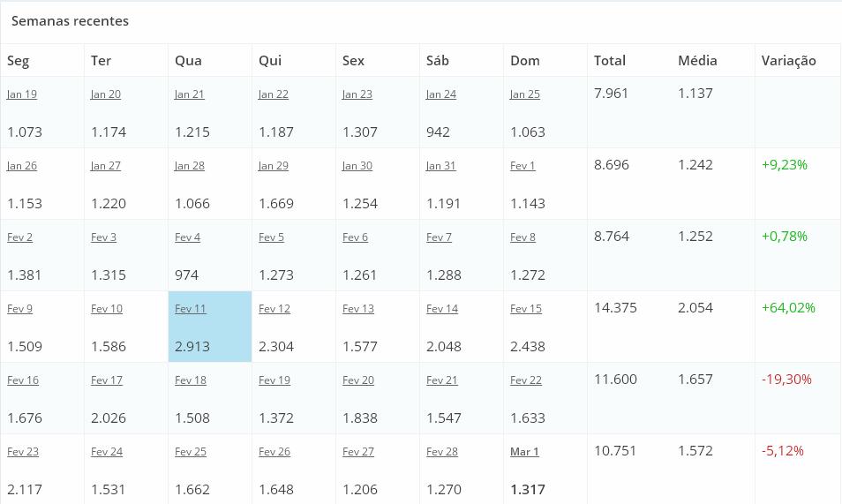Open the Fev 26 date link
The width and height of the screenshot is (842, 504).
[x=274, y=451]
